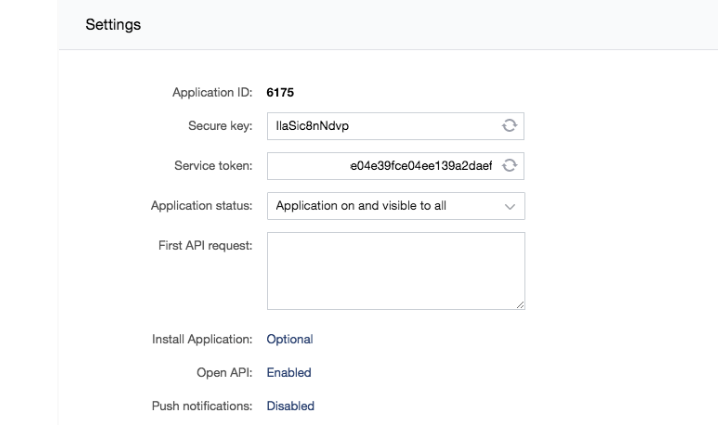The image size is (718, 425).
Task: Click the 'Install Application:' label
Action: tap(202, 339)
